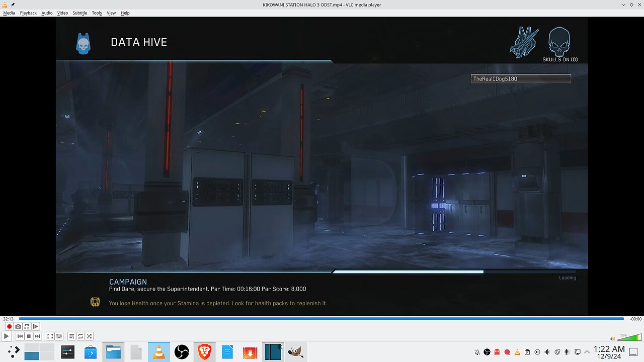Click the VLC cone in title bar
The height and width of the screenshot is (362, 644).
pyautogui.click(x=6, y=5)
